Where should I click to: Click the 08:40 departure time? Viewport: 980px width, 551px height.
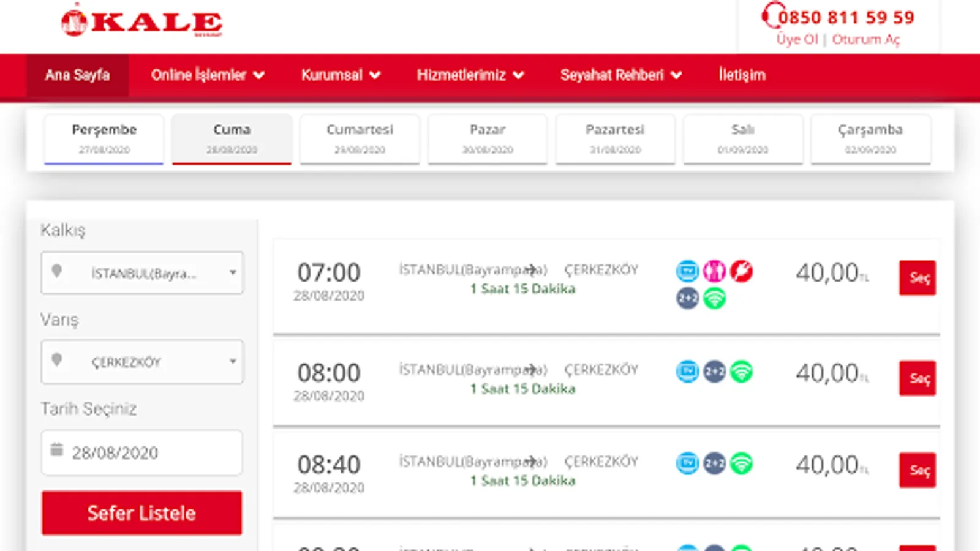click(329, 465)
